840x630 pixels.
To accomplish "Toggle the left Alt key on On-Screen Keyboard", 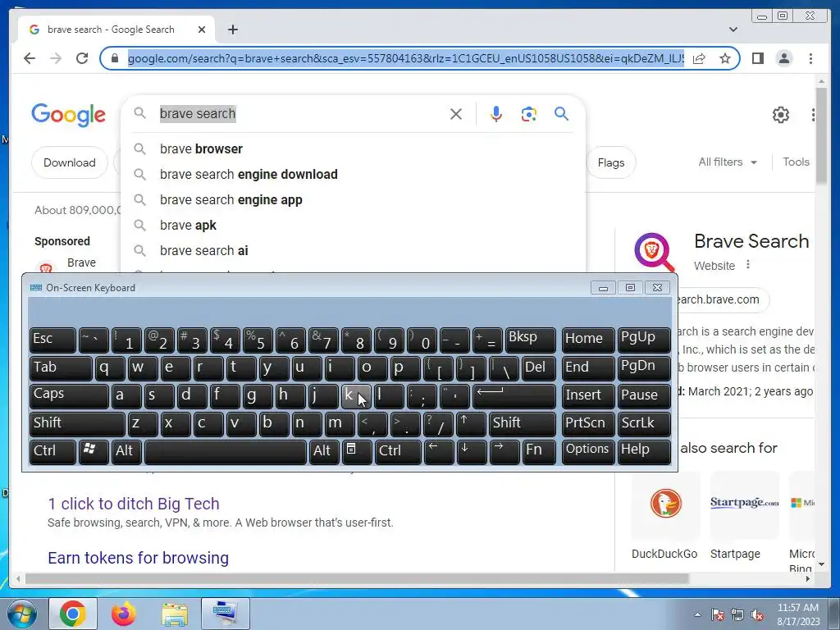I will pyautogui.click(x=126, y=452).
